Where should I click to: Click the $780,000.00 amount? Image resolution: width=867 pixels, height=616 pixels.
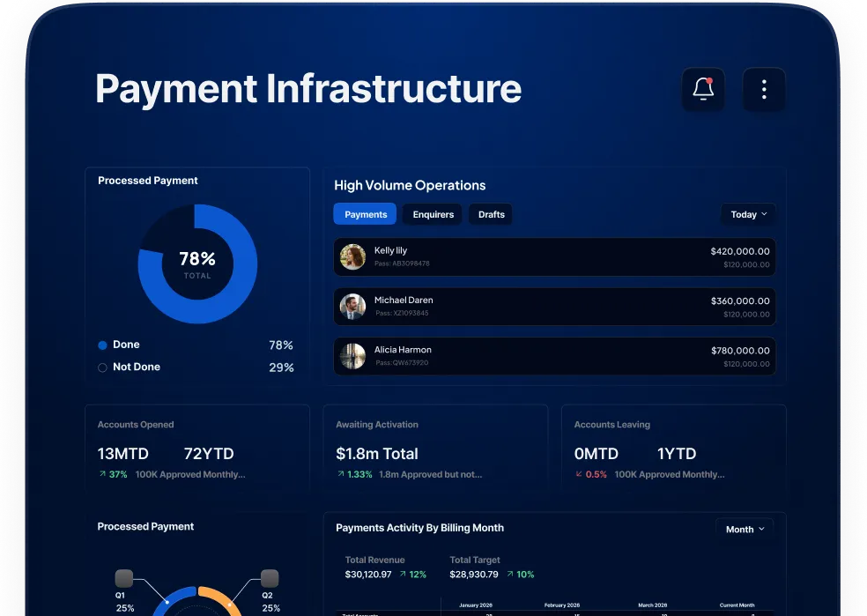point(740,351)
